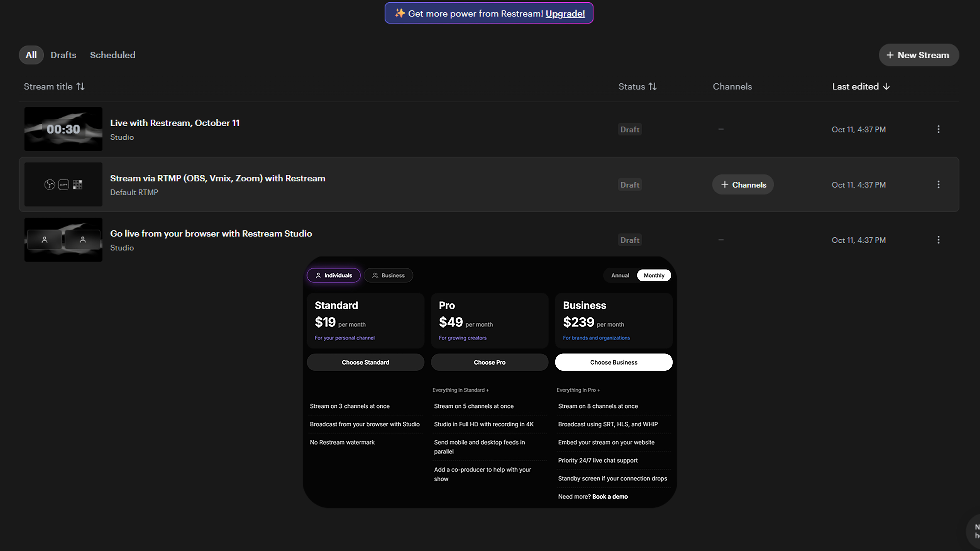
Task: Choose Pro plan
Action: [x=490, y=362]
